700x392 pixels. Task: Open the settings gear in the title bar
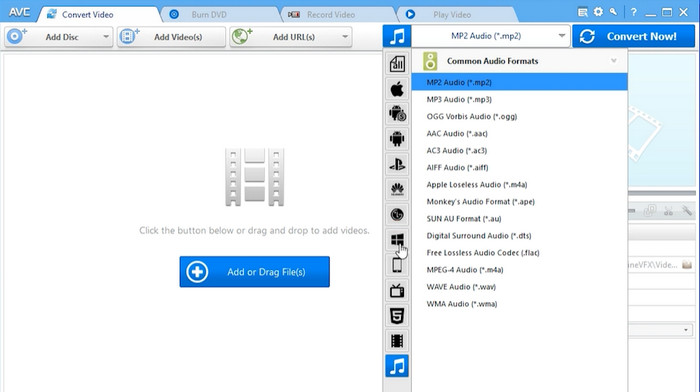click(x=598, y=13)
